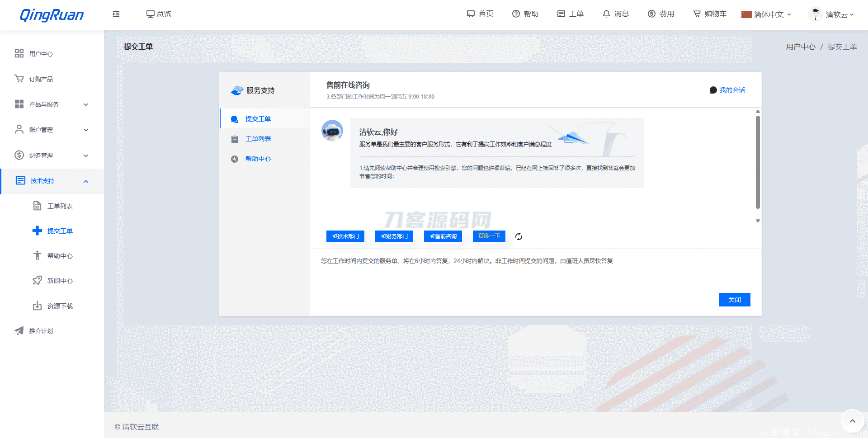Click the chat scrollbar up arrow

tap(758, 111)
